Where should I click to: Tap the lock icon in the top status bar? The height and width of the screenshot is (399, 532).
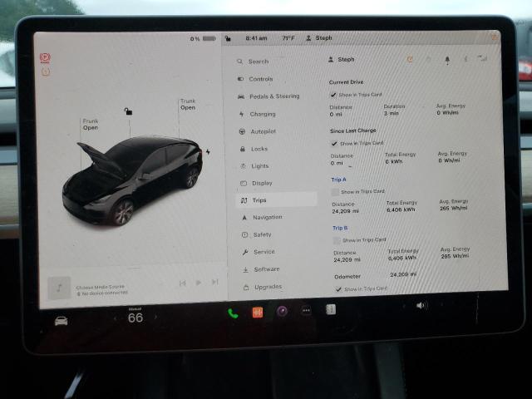228,38
